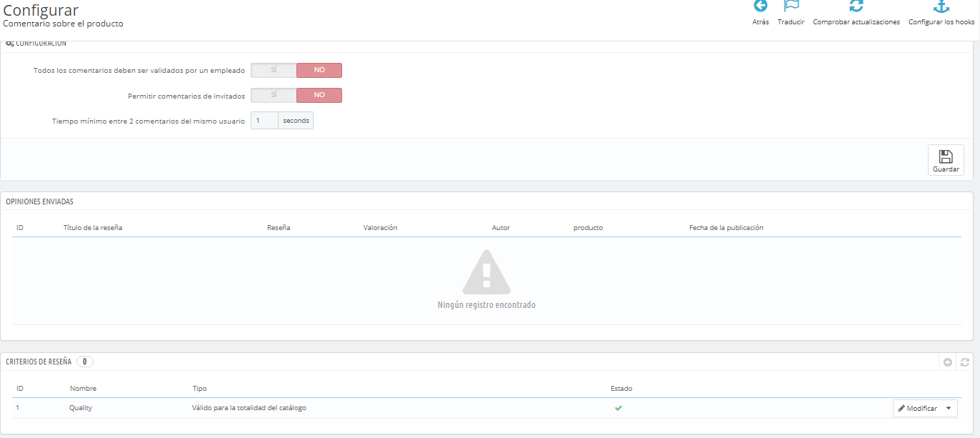Click the Reseña column header
Image resolution: width=980 pixels, height=438 pixels.
[x=279, y=228]
